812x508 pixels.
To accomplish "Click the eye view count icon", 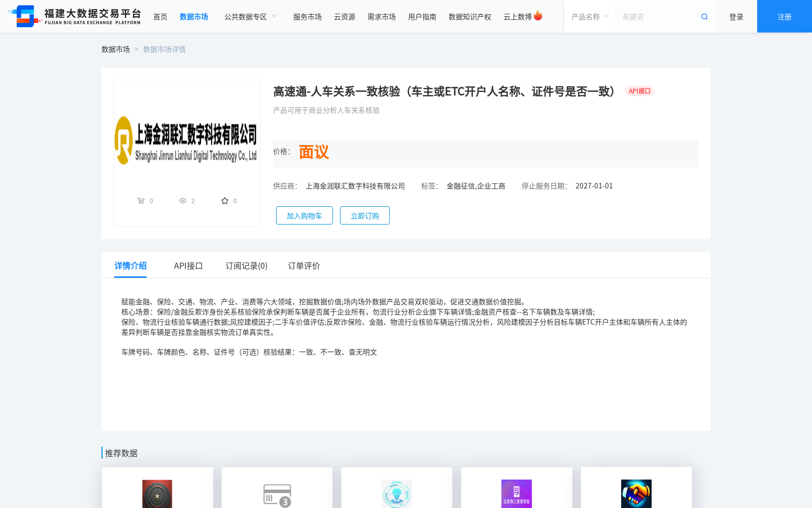I will 183,201.
